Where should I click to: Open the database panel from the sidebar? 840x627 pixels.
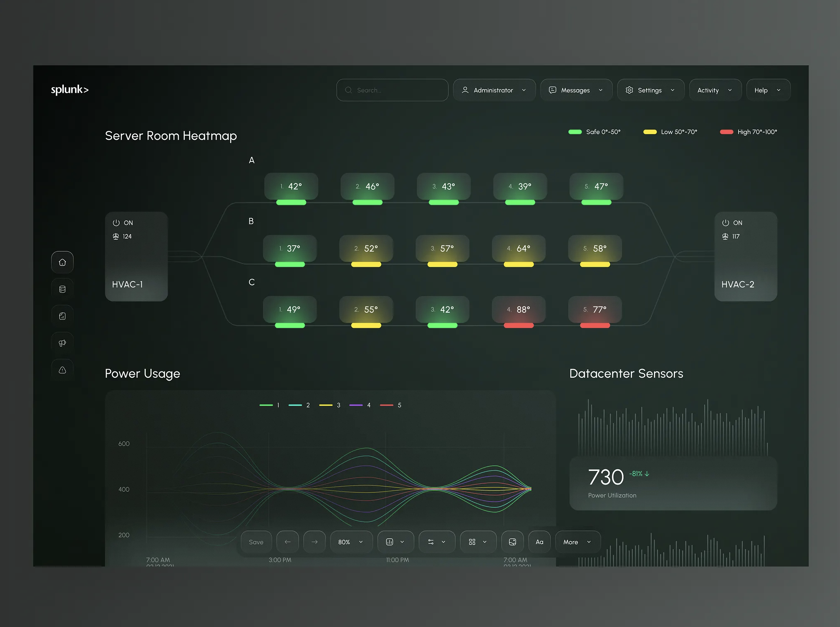click(62, 288)
